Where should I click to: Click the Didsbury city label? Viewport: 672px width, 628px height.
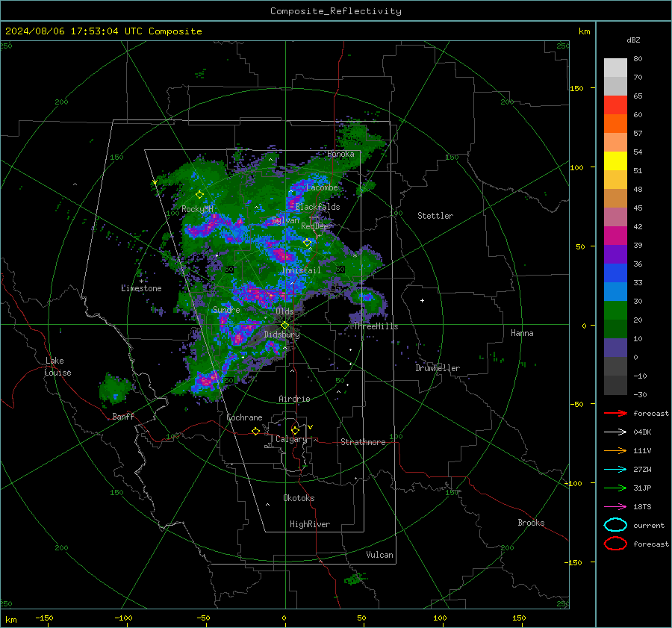(281, 335)
